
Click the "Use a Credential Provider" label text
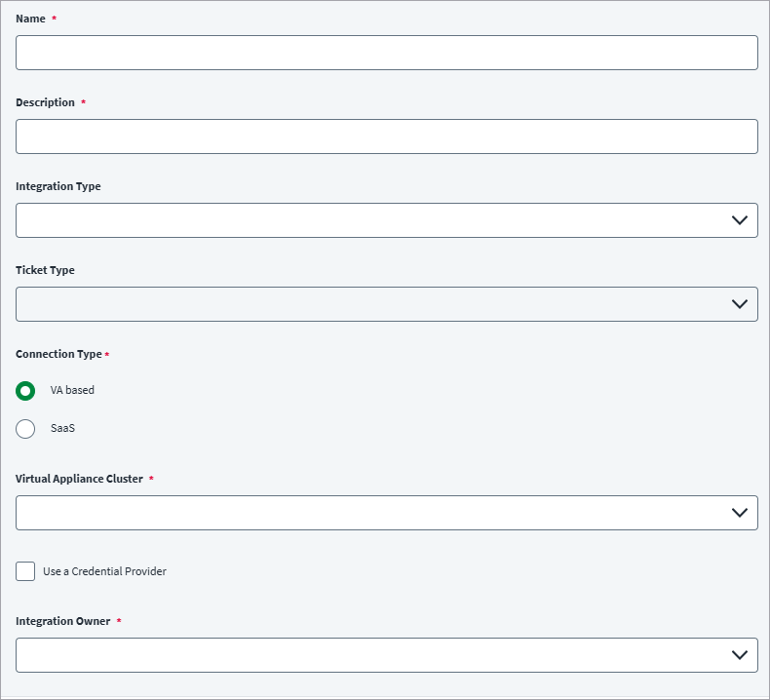104,571
